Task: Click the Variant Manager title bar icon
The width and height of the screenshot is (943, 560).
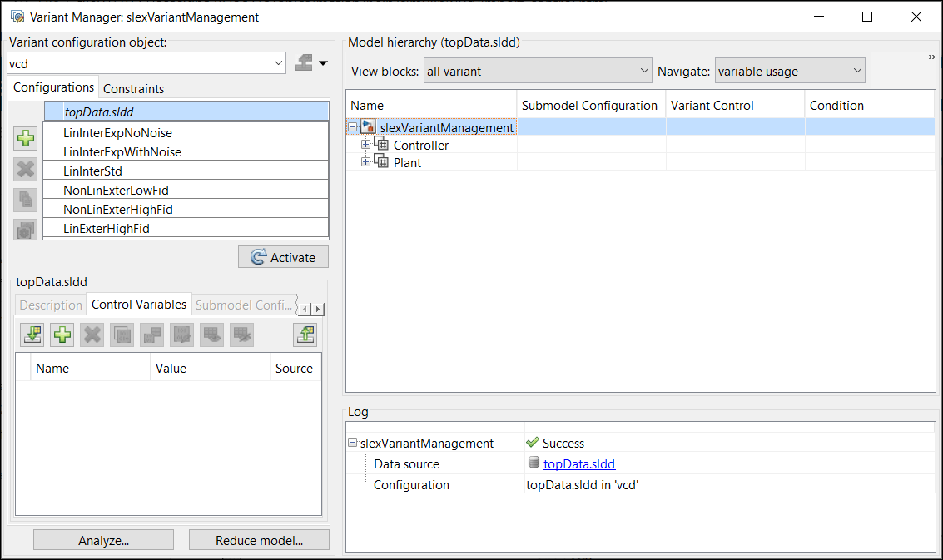Action: tap(17, 17)
